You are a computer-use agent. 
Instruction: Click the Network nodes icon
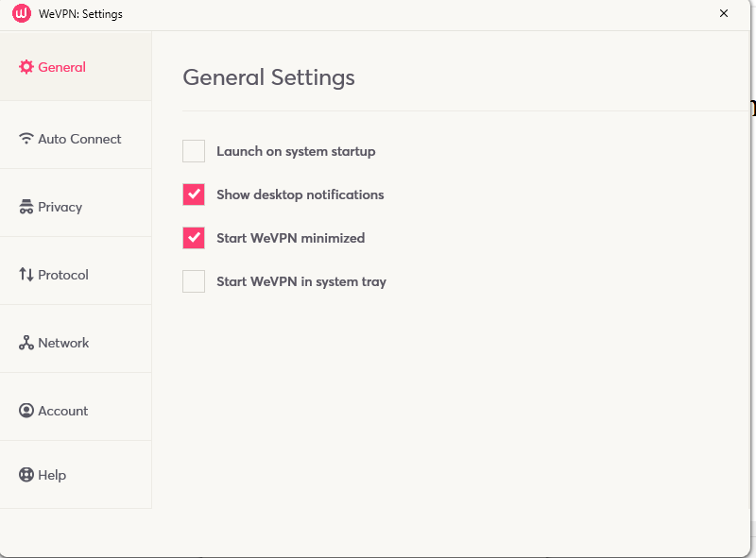26,343
